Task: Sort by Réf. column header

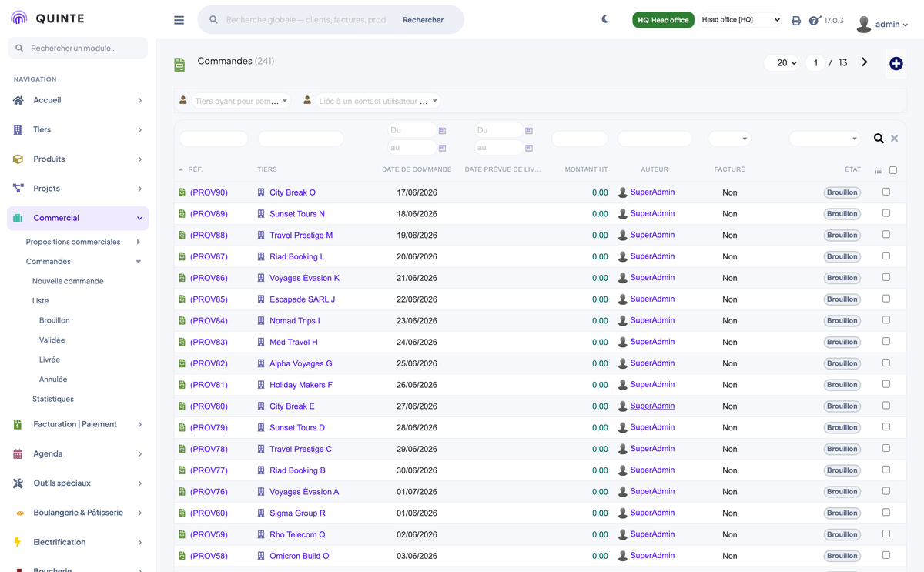Action: pos(195,169)
